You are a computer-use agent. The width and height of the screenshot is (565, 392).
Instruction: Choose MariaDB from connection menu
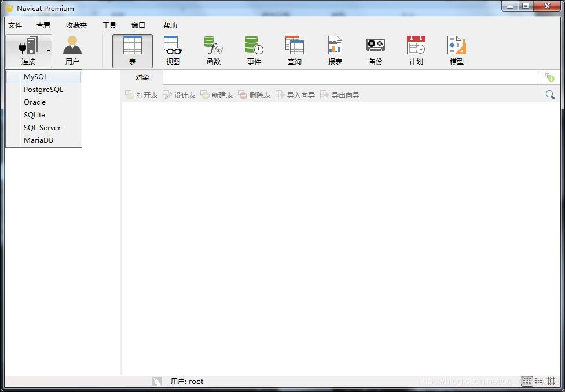43,140
